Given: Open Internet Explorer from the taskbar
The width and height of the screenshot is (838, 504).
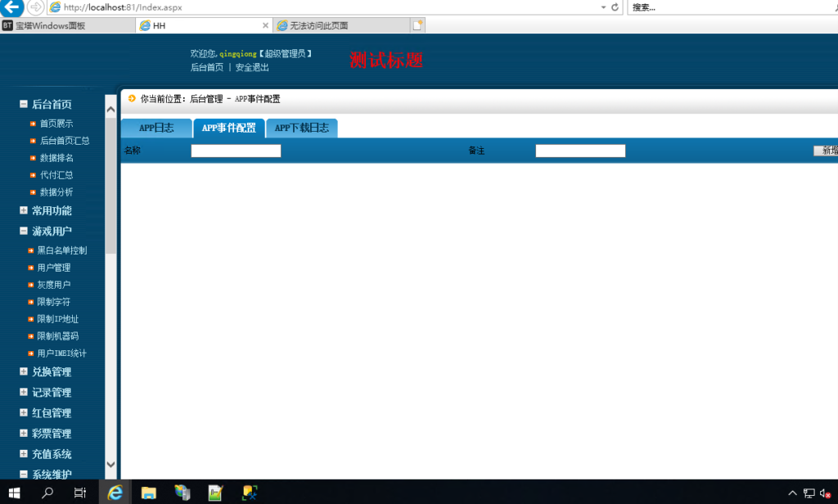Looking at the screenshot, I should 115,492.
